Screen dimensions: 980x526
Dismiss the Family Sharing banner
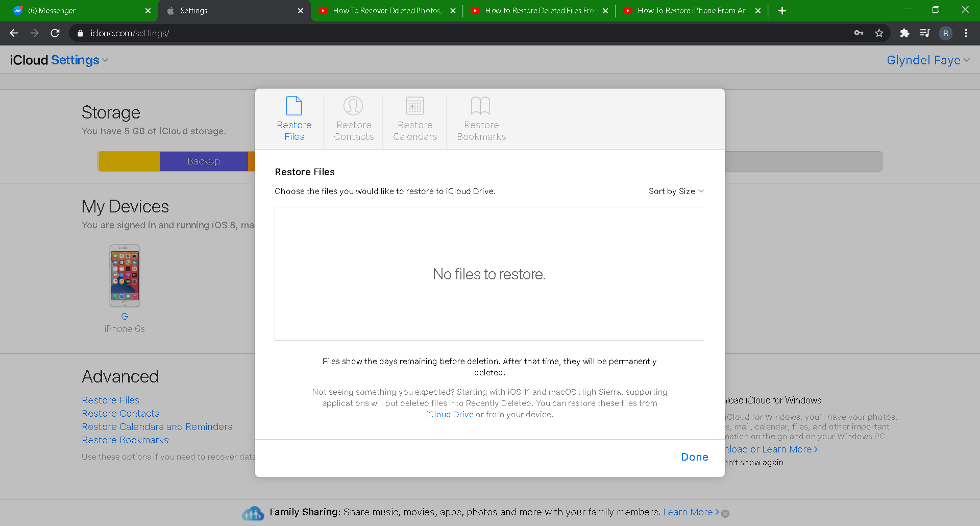click(x=725, y=514)
